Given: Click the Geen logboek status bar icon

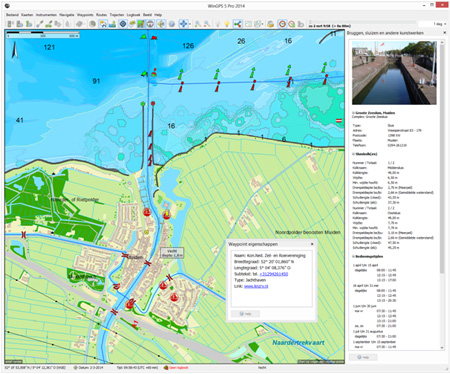Looking at the screenshot, I should click(x=166, y=367).
